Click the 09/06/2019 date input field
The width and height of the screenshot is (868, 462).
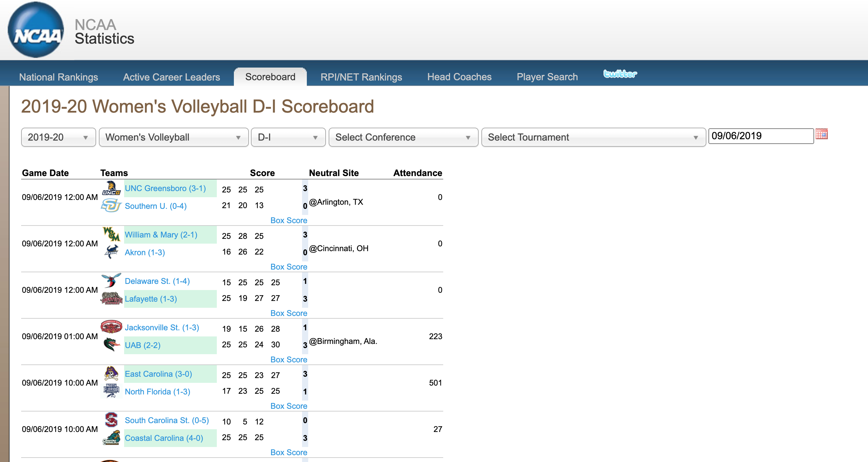(x=761, y=136)
